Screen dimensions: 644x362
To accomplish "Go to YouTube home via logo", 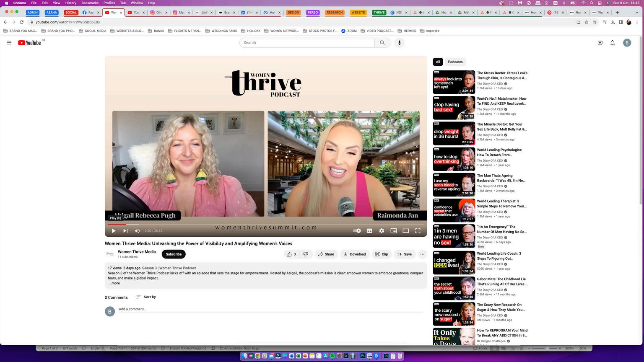I will pos(30,43).
